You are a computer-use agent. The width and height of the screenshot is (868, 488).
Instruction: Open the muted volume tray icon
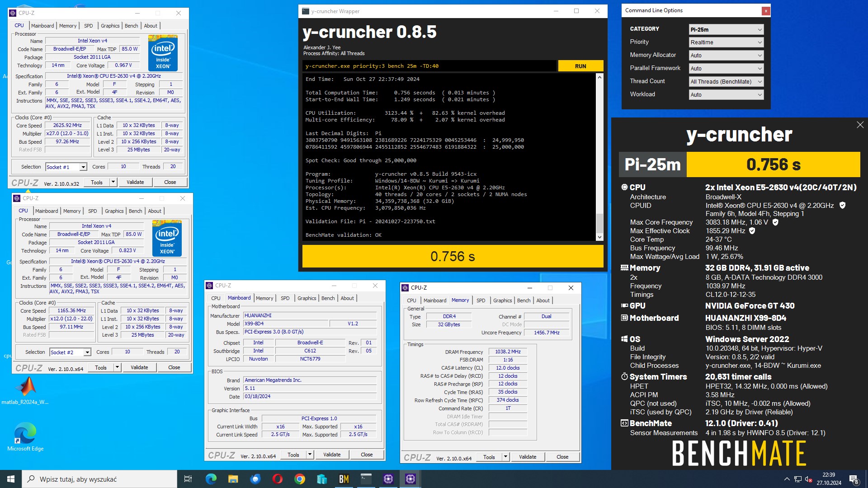pyautogui.click(x=809, y=479)
